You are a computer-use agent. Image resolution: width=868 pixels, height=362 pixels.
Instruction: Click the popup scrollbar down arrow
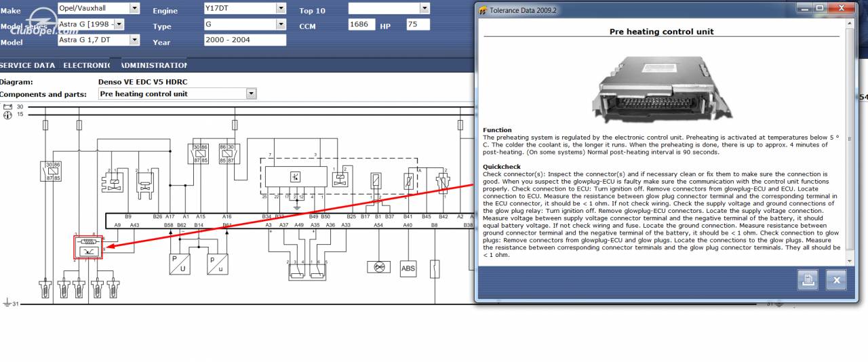pyautogui.click(x=851, y=261)
